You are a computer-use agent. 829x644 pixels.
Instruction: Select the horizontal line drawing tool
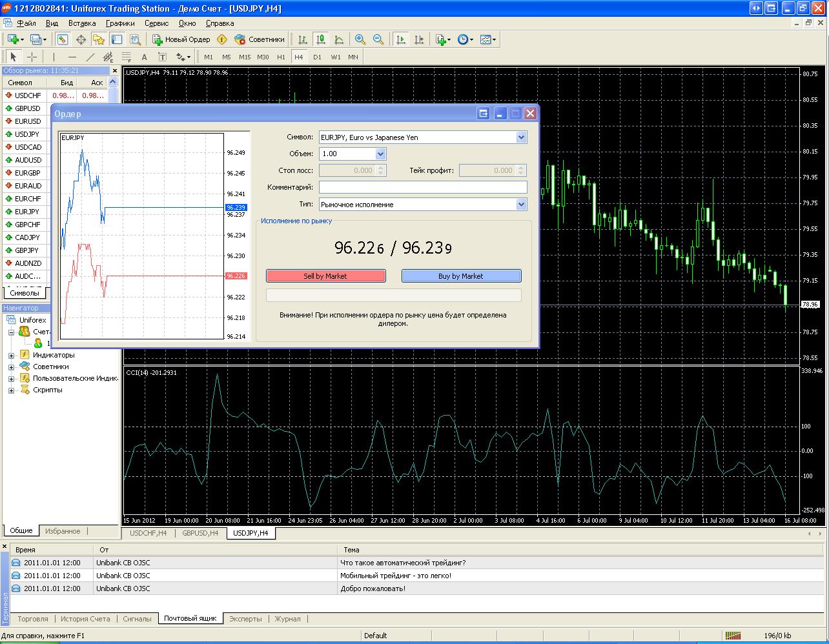coord(72,57)
